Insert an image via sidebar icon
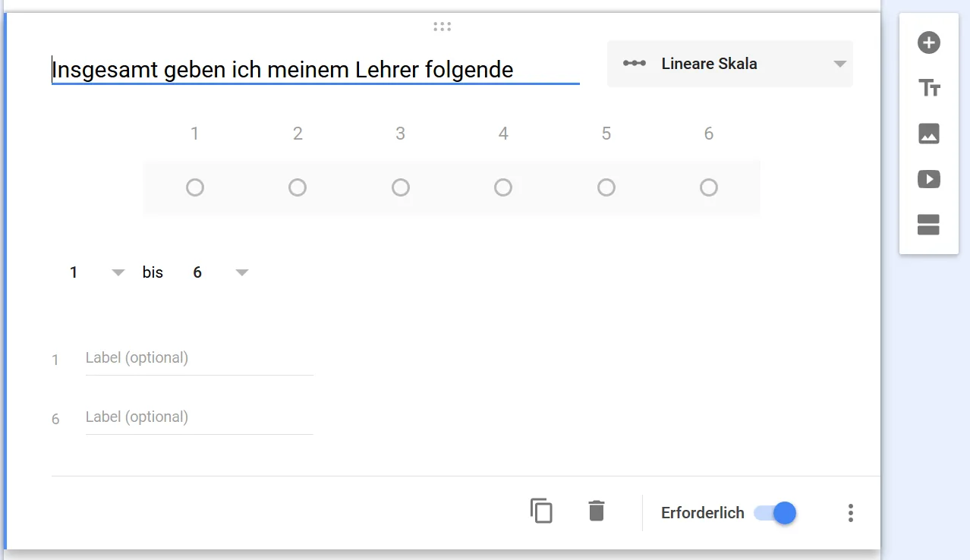The height and width of the screenshot is (560, 970). [929, 134]
